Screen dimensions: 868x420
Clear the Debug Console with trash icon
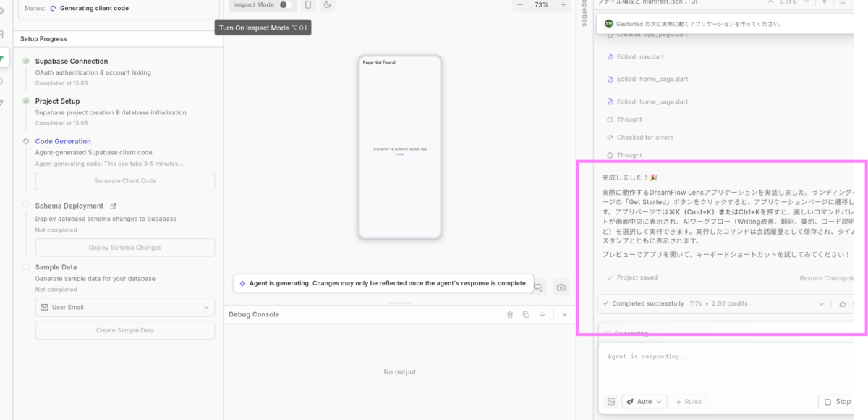(510, 315)
